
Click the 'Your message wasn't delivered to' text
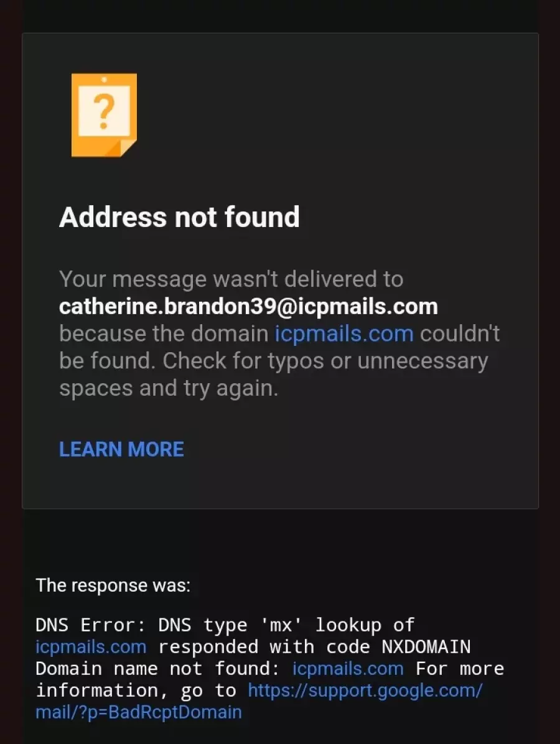click(231, 279)
